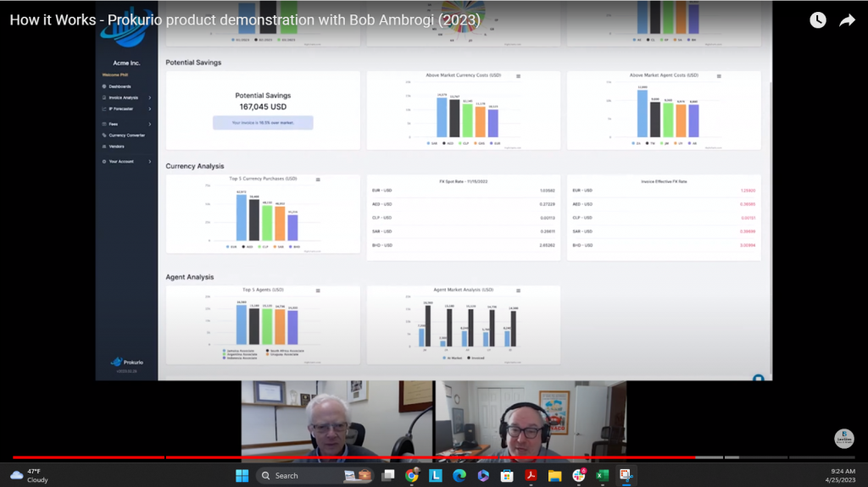Click the YouTube Watch Later clock icon
The width and height of the screenshot is (868, 487).
click(818, 20)
